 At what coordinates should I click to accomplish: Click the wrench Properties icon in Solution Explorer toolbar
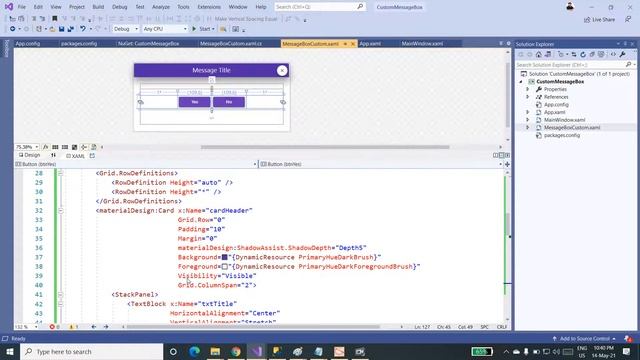(x=622, y=54)
